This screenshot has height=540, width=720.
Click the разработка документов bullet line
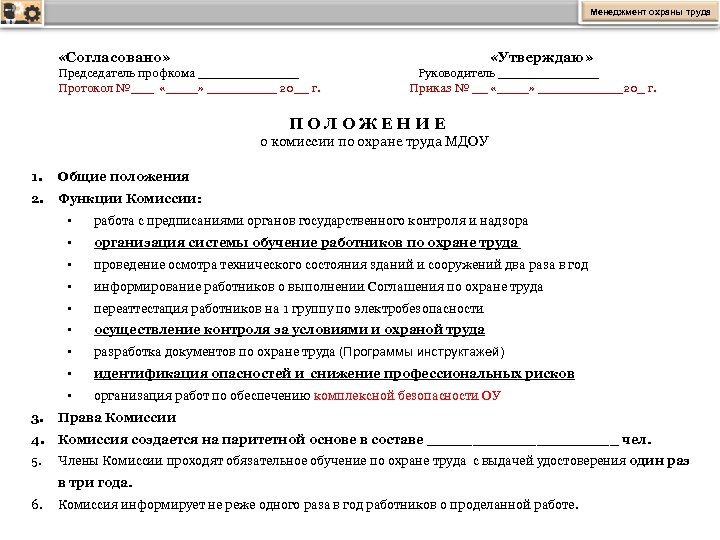point(299,352)
